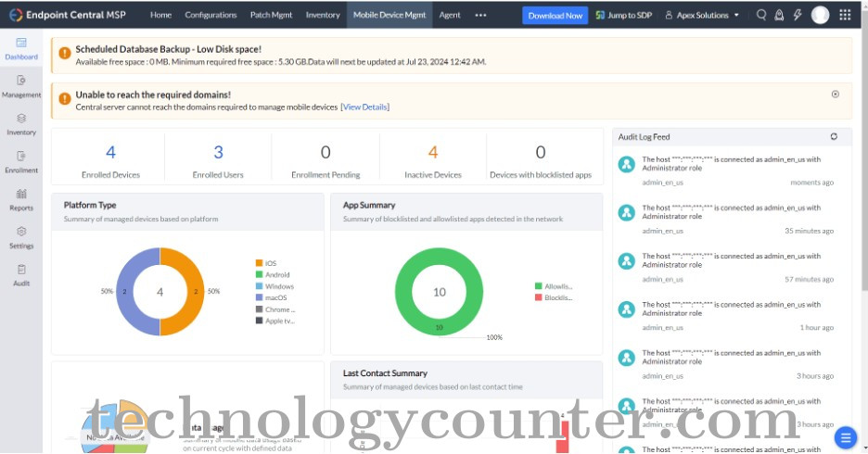Toggle the Chrome legend swatch
The width and height of the screenshot is (868, 454).
click(x=259, y=309)
